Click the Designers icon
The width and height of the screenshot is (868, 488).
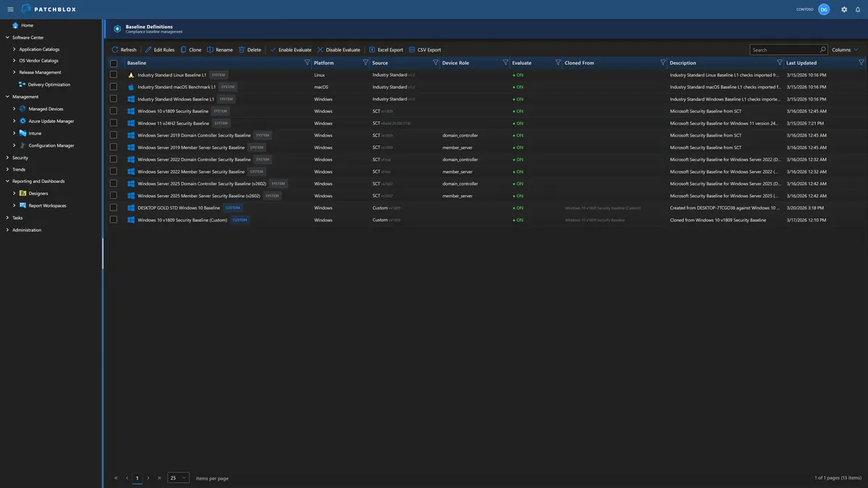coord(23,194)
